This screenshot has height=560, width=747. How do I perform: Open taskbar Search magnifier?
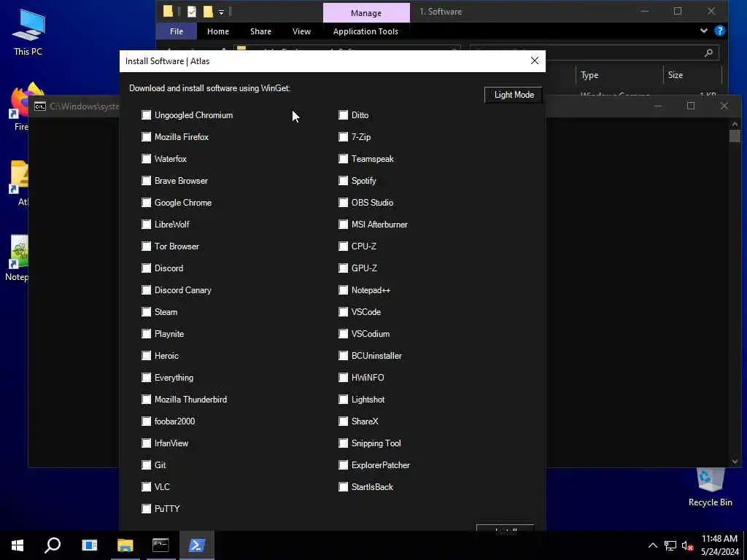click(x=53, y=545)
